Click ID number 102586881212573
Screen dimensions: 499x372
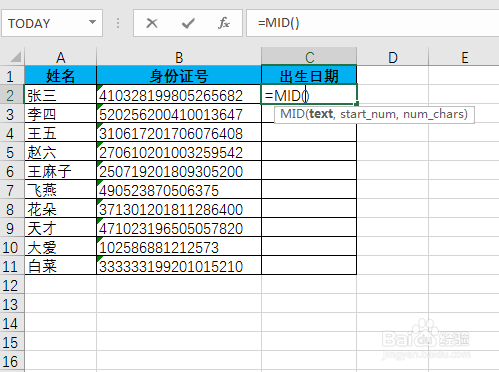point(179,247)
